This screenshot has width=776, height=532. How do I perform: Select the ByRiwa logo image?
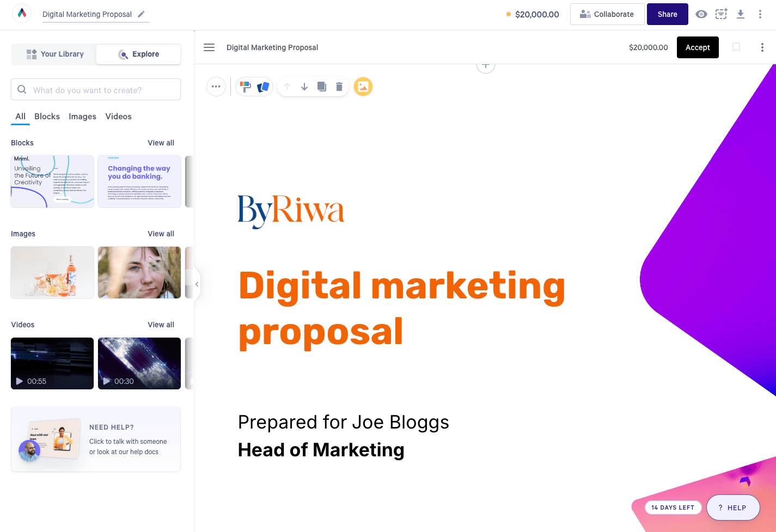(x=291, y=211)
